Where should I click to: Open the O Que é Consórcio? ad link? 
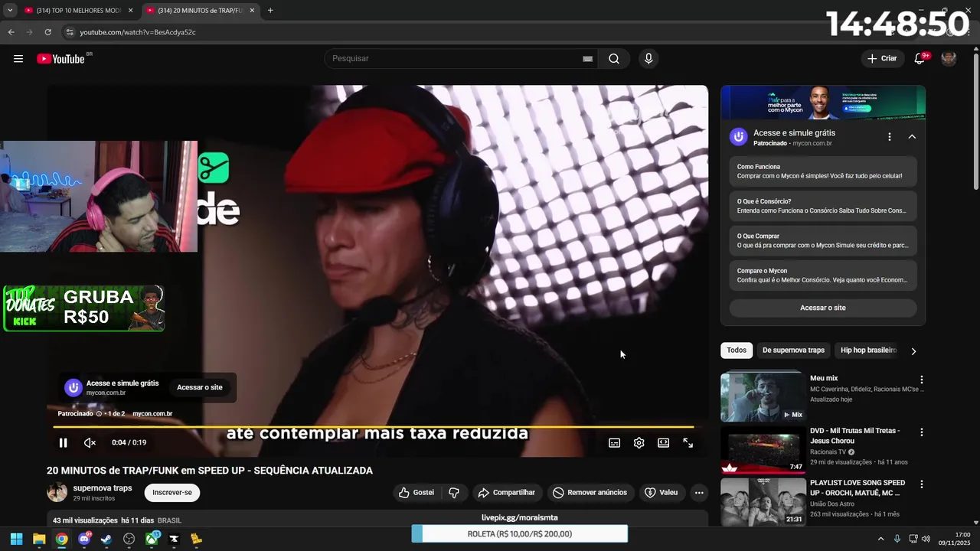(x=823, y=206)
